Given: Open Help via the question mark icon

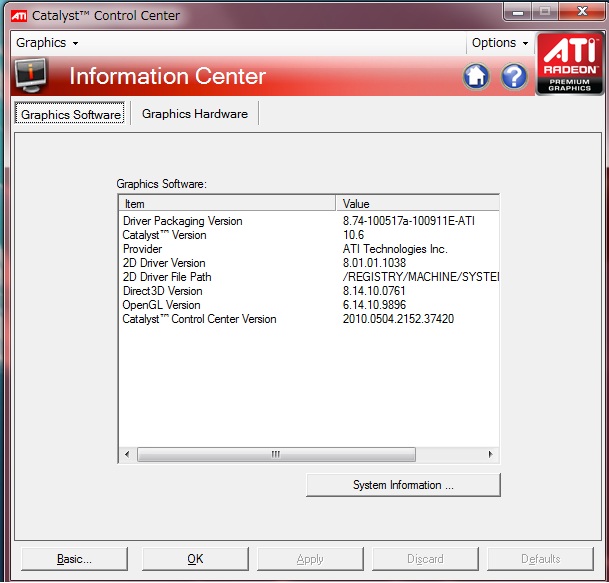Looking at the screenshot, I should [x=514, y=76].
